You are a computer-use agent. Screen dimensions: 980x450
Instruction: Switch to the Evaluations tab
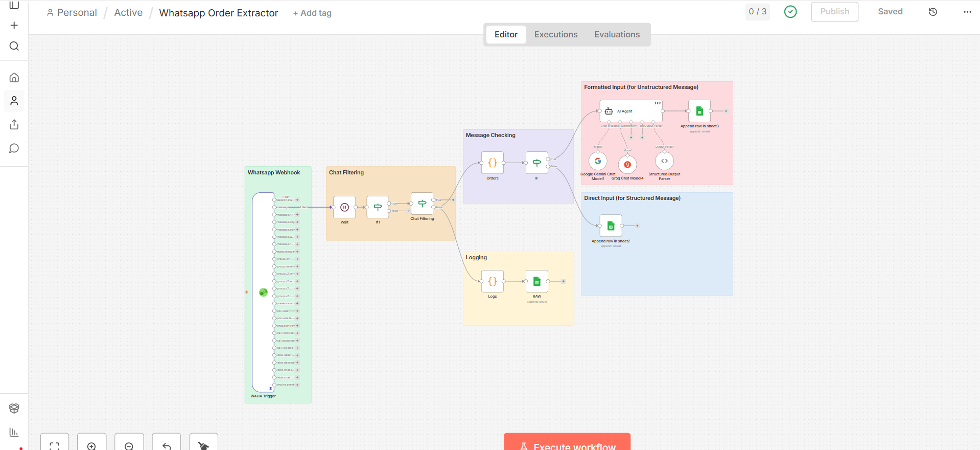617,34
